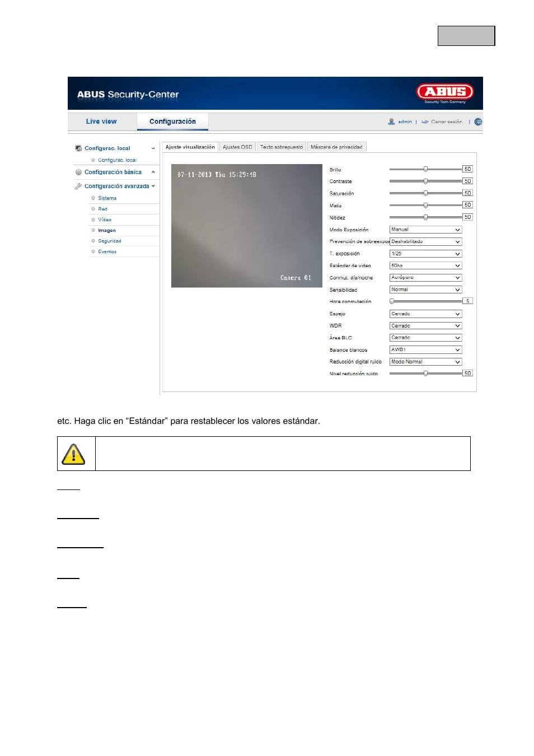Switch to the Live view tab
Screen dimensions: 534x756
pos(101,122)
